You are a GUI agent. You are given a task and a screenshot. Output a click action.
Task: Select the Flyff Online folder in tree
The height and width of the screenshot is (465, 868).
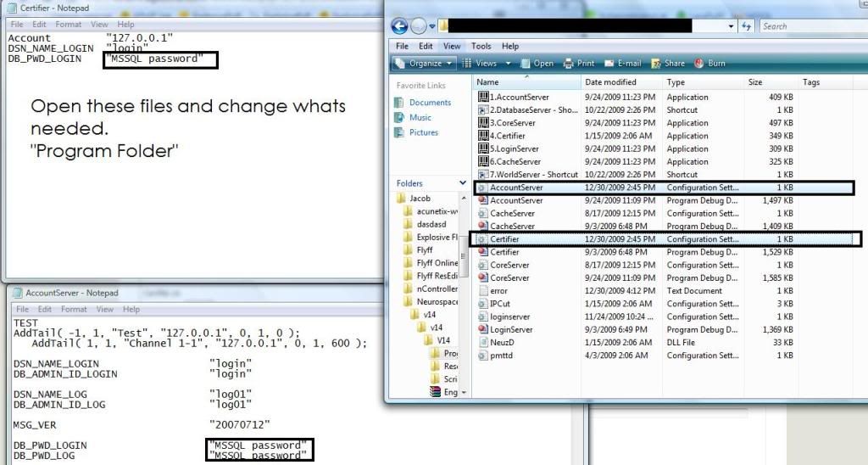[437, 263]
